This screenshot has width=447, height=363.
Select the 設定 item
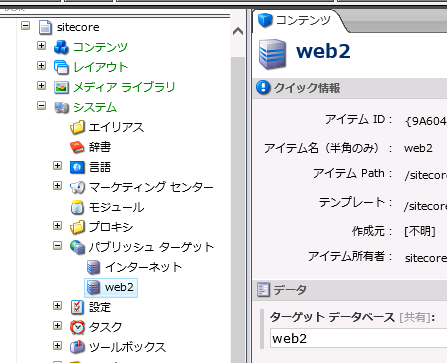click(100, 307)
